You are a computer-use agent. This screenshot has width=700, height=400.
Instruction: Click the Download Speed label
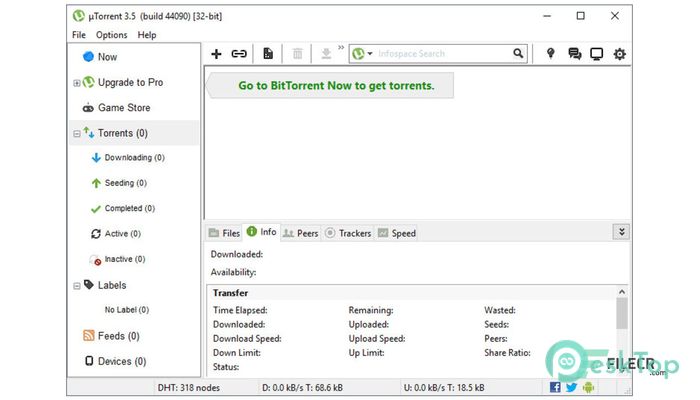(247, 338)
